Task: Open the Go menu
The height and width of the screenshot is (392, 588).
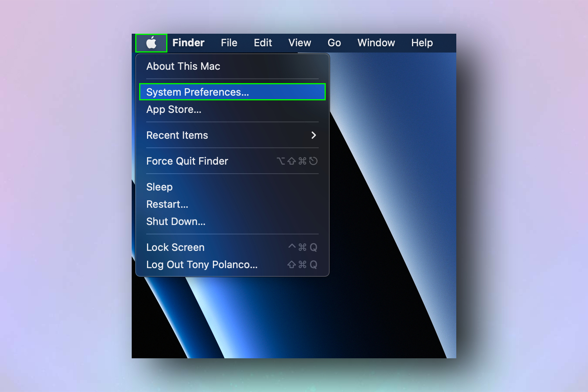Action: (334, 43)
